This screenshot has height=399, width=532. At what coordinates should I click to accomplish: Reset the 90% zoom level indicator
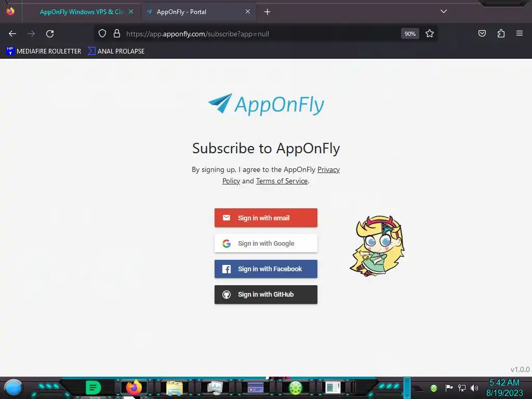(410, 34)
